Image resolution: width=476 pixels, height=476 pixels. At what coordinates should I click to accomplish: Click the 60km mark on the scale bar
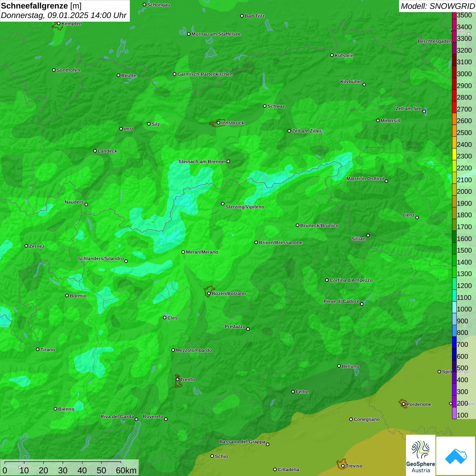tap(126, 470)
